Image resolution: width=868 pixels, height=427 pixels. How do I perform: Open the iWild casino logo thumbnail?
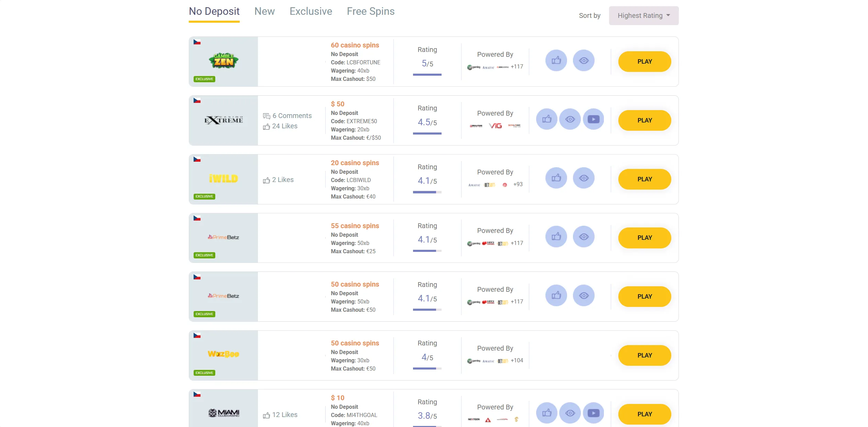point(223,179)
